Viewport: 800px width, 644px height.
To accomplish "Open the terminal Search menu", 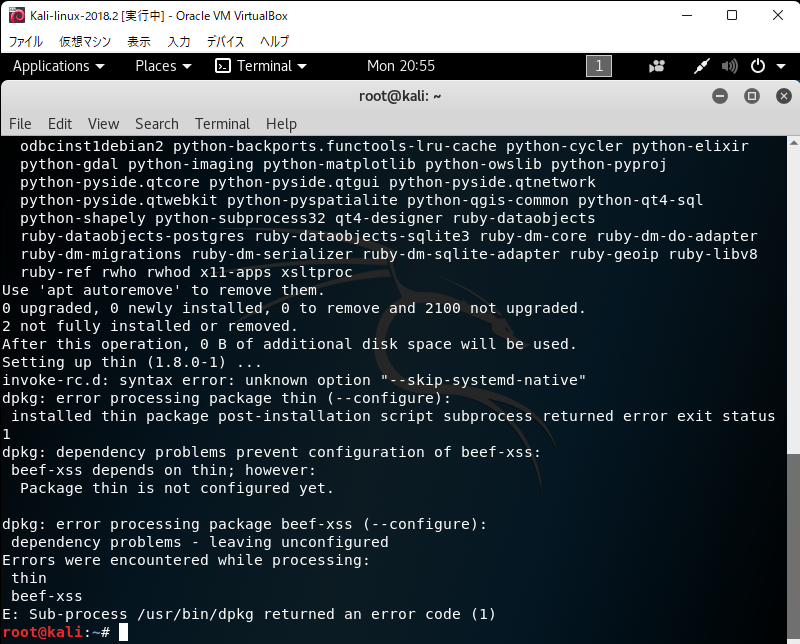I will [157, 124].
